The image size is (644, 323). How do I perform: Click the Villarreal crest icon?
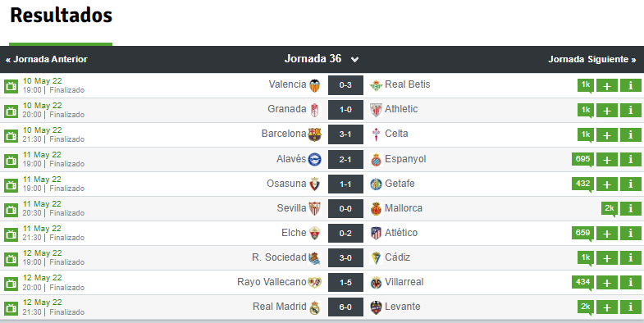click(376, 282)
